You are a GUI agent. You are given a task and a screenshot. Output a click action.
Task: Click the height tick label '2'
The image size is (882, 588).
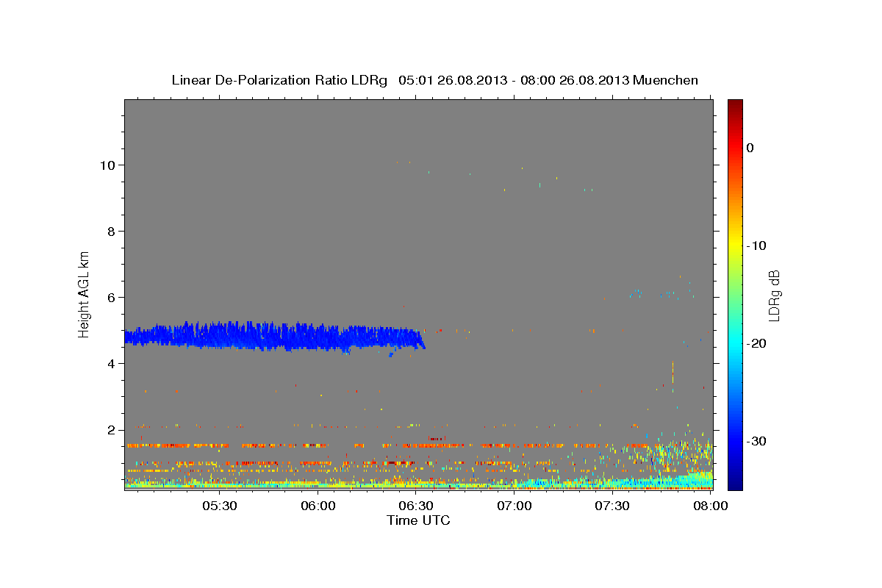[112, 429]
